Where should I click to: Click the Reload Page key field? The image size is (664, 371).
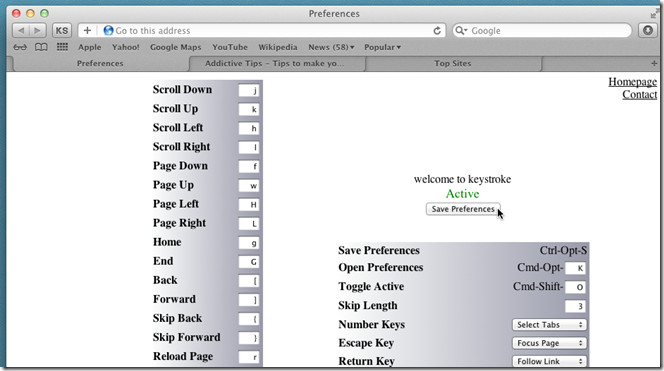pos(249,357)
